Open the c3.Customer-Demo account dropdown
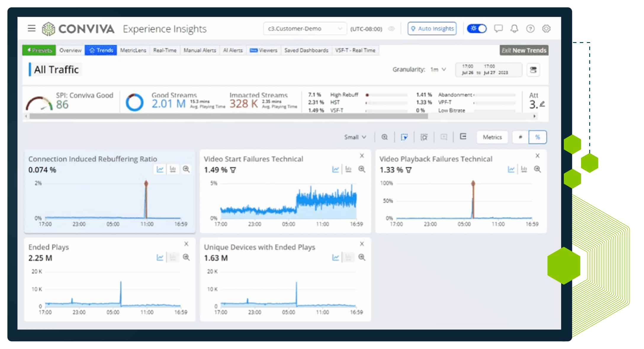 pyautogui.click(x=305, y=29)
